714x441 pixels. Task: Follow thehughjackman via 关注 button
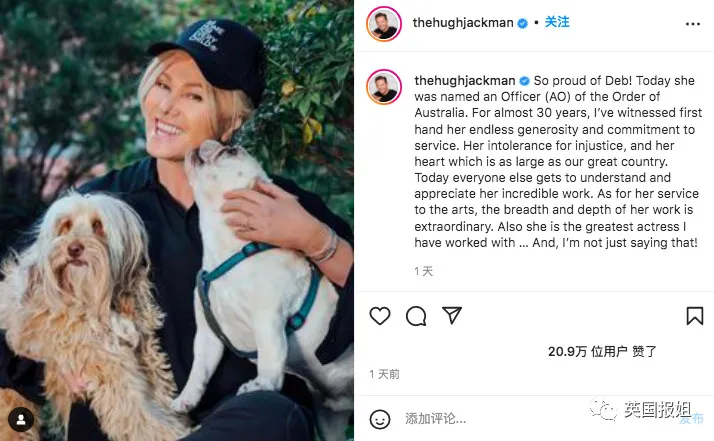(x=557, y=22)
